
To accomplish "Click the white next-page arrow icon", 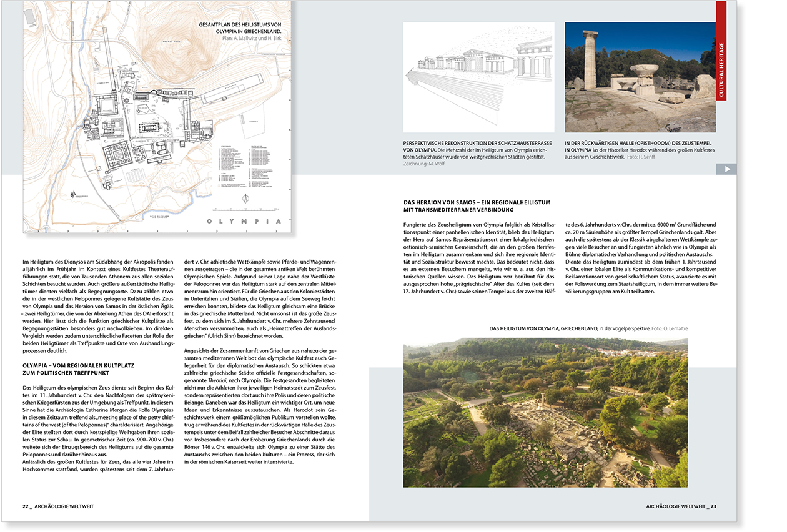I will pyautogui.click(x=727, y=168).
